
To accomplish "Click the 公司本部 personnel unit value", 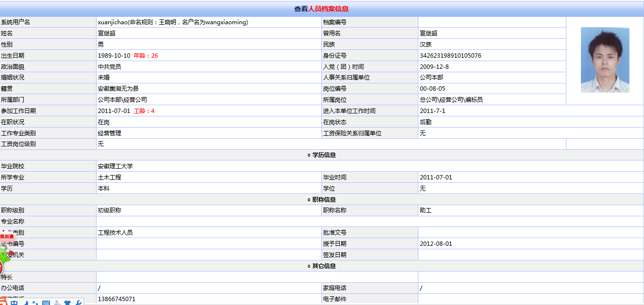I will [x=431, y=78].
